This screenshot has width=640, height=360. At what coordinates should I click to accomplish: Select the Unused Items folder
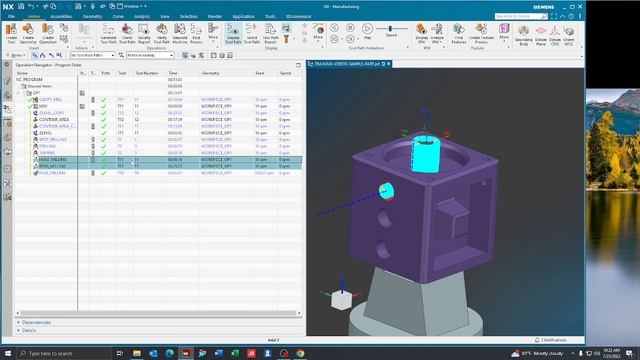(39, 86)
